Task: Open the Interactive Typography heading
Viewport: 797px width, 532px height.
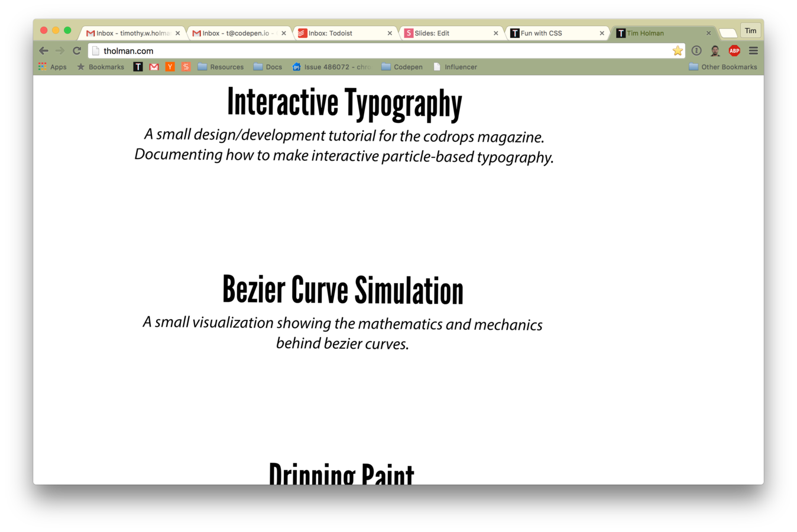Action: point(345,103)
